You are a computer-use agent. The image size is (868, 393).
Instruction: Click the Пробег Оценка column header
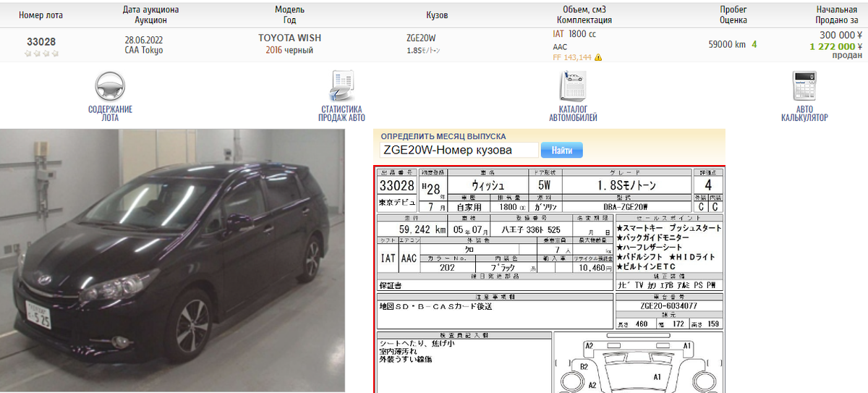click(x=733, y=14)
